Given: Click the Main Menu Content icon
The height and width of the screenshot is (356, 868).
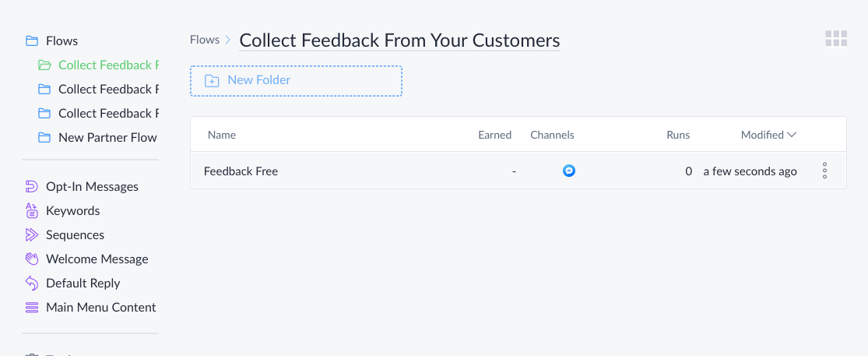Looking at the screenshot, I should click(32, 307).
